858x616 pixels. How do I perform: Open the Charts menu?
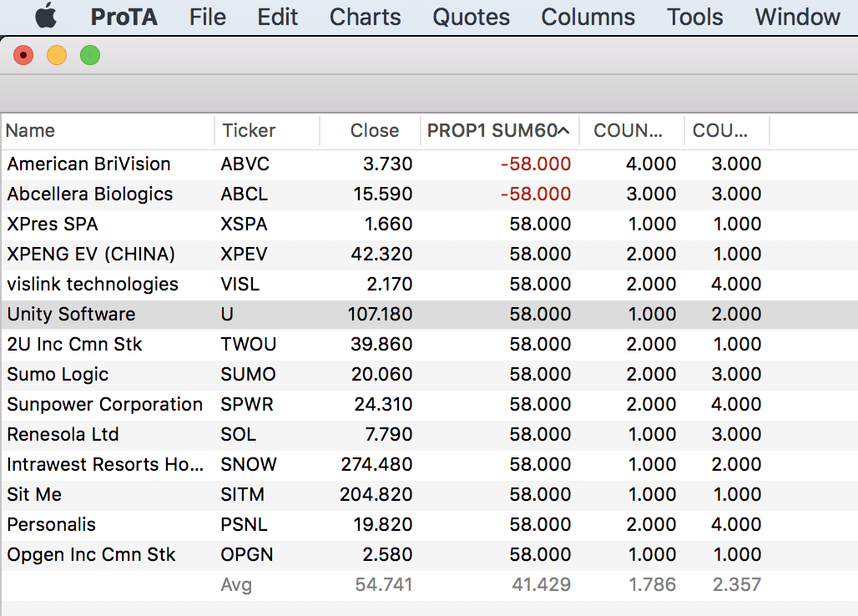point(365,17)
